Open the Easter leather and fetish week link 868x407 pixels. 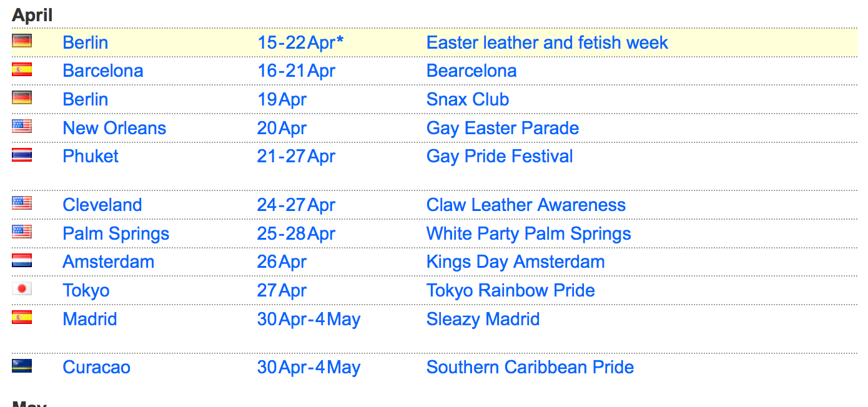click(547, 42)
